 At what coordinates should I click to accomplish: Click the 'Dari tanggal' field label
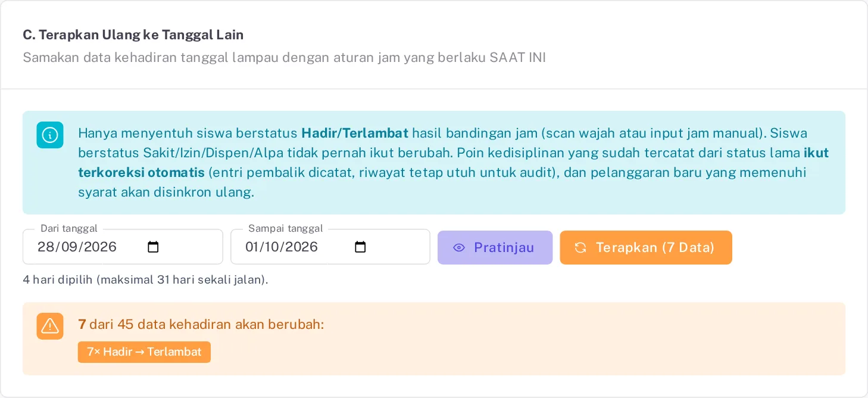click(69, 228)
